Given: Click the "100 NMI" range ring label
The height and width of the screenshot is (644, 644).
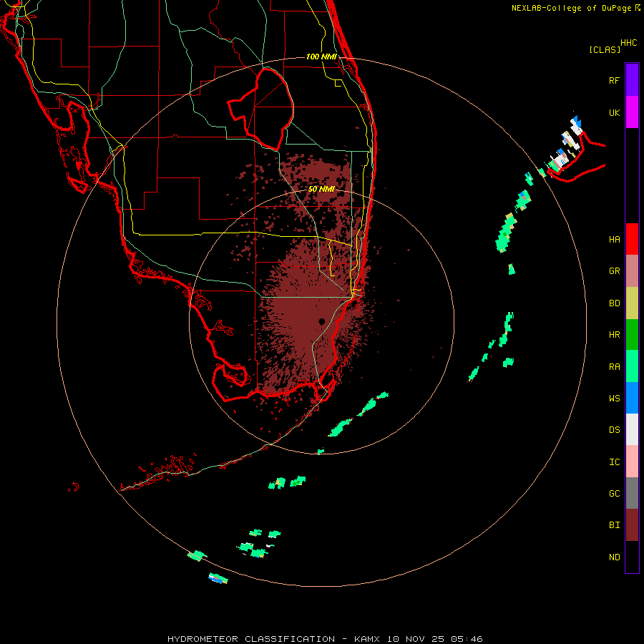Looking at the screenshot, I should tap(321, 57).
